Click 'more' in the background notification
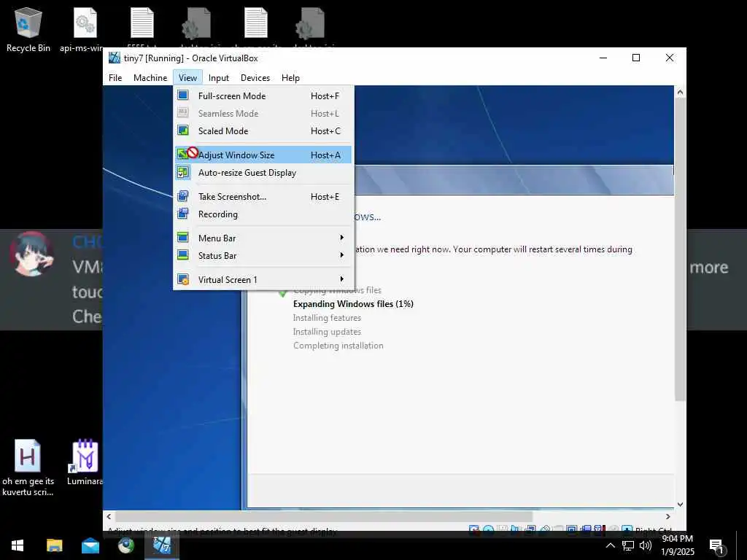Image resolution: width=747 pixels, height=560 pixels. pyautogui.click(x=709, y=268)
